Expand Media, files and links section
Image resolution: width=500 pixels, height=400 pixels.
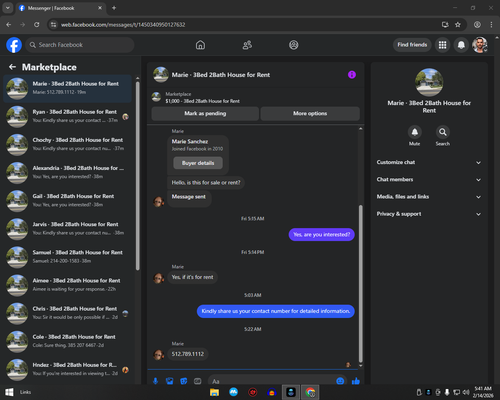point(429,197)
